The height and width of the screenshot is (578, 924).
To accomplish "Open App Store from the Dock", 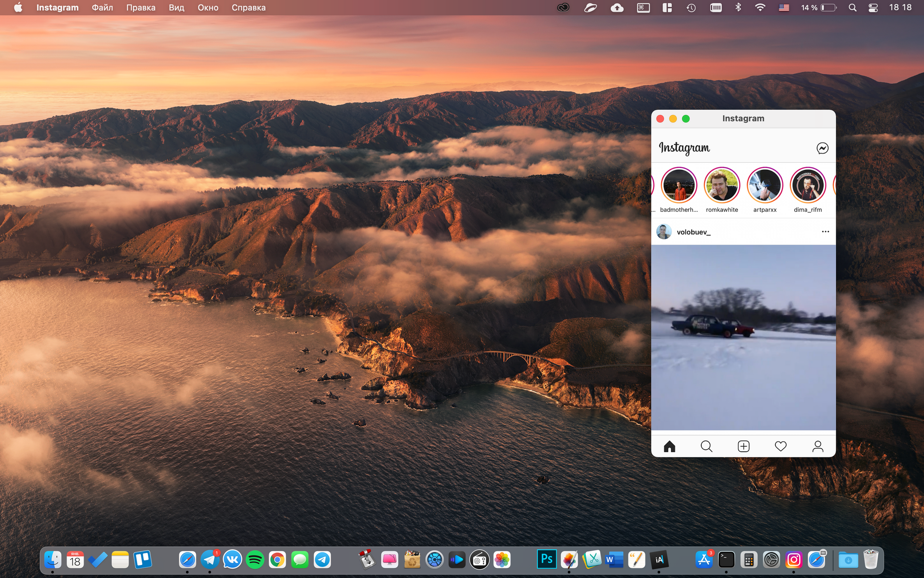I will point(704,560).
